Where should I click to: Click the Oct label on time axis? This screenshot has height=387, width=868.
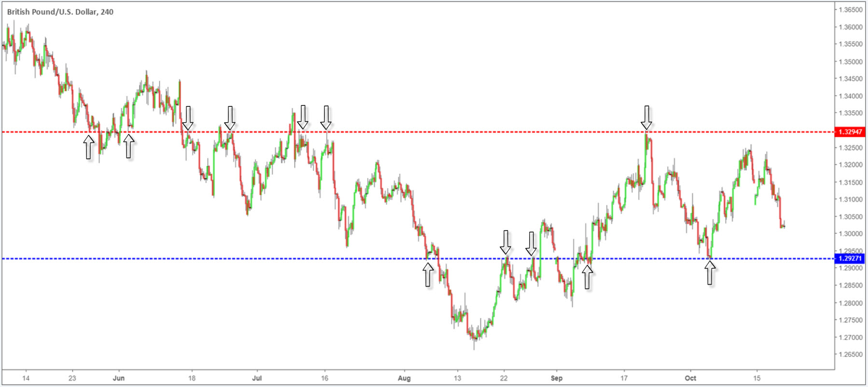tap(690, 378)
